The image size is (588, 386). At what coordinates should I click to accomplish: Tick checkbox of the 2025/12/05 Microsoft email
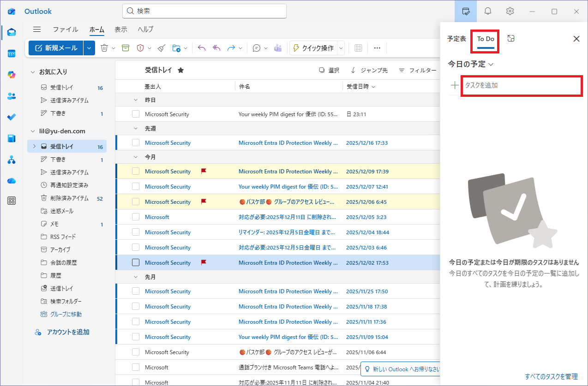tap(136, 217)
